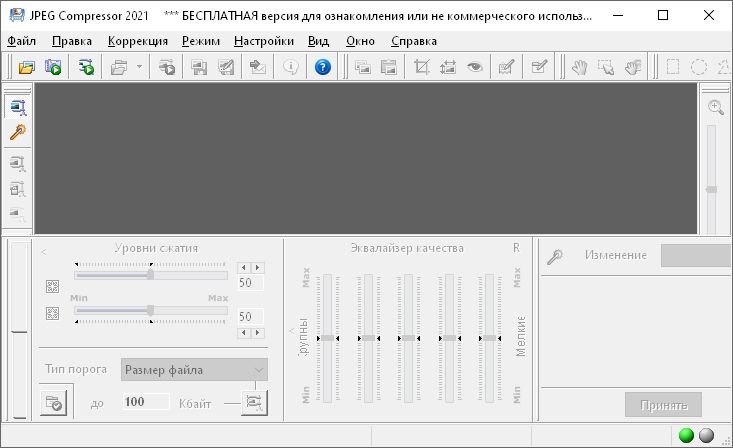Open the Справка menu
The width and height of the screenshot is (733, 448).
pyautogui.click(x=414, y=41)
